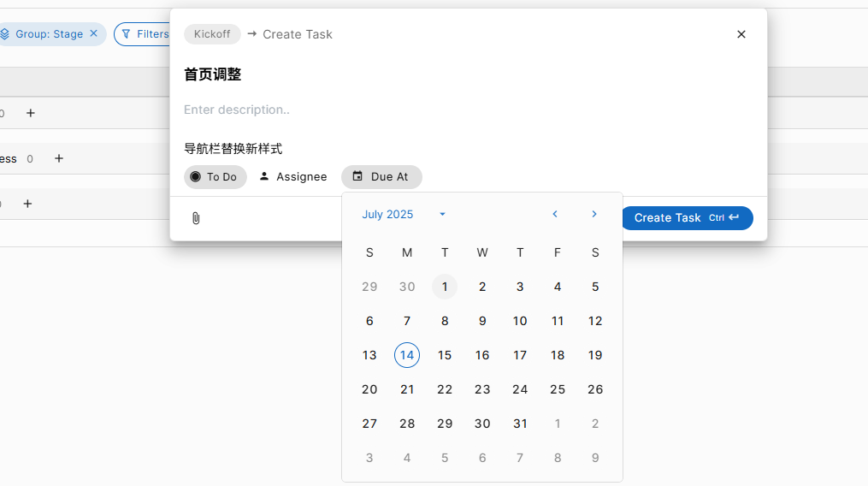Pick July 15 as due date

(x=445, y=355)
